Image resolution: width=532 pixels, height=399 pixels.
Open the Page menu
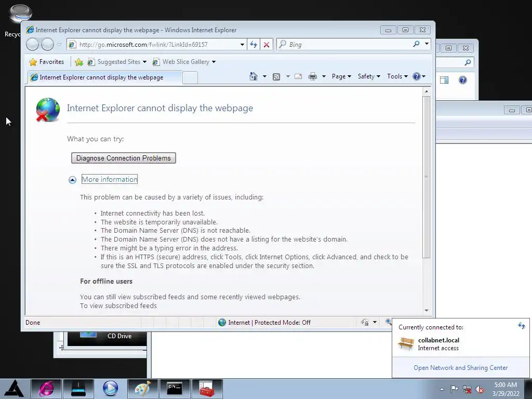(341, 76)
